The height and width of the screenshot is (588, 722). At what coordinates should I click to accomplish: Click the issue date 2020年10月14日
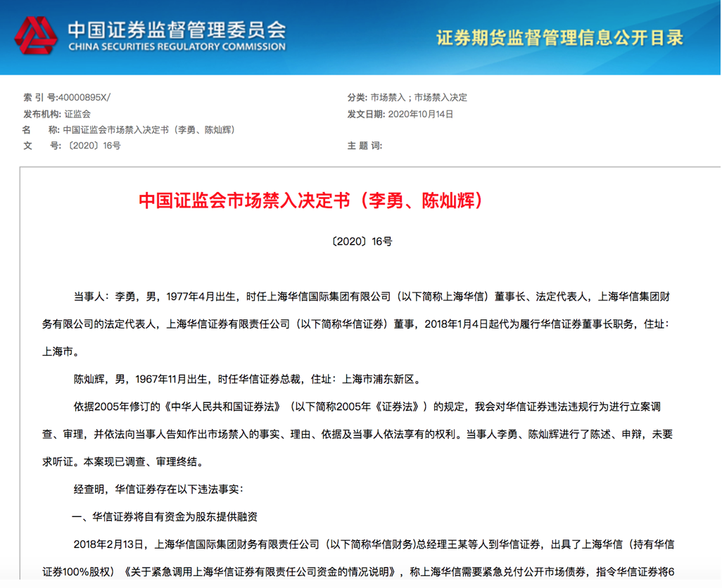pyautogui.click(x=421, y=114)
